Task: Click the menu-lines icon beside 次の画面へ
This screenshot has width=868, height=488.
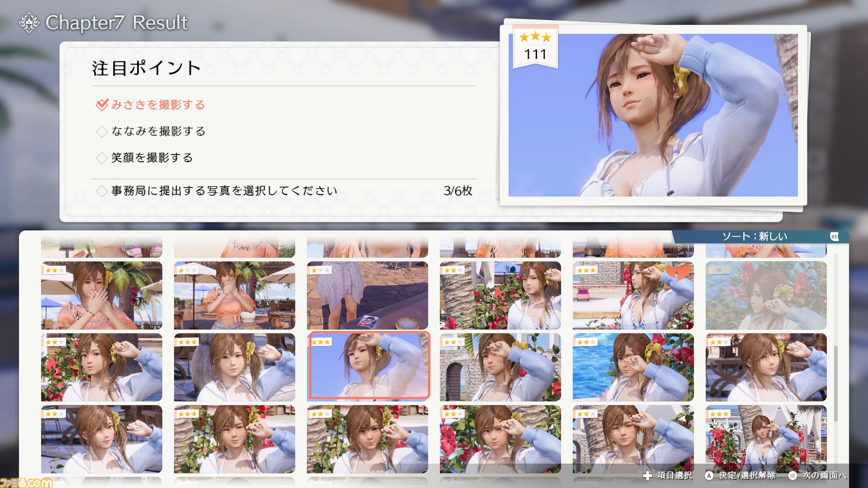Action: (793, 476)
